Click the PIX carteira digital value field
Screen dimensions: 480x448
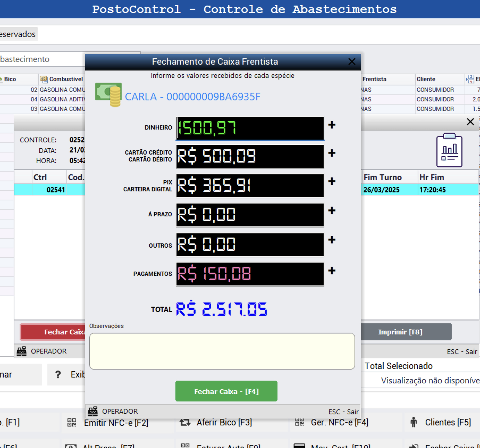coord(250,186)
